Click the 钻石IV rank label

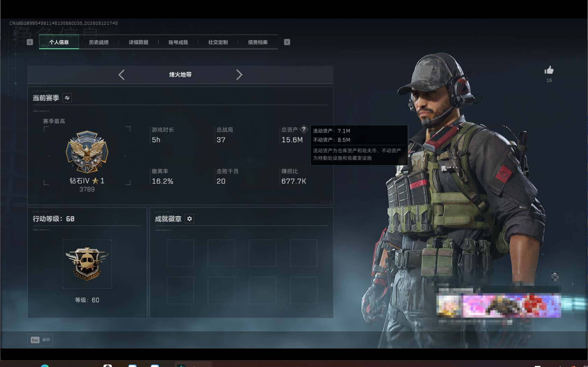pos(79,181)
